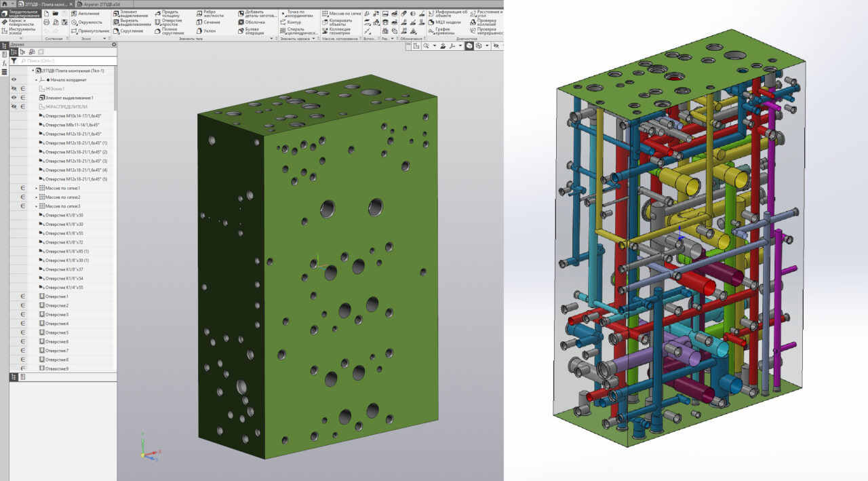Show hidden РАСПРЕДЕЛИТЕЛИ sketch via eye
Viewport: 868px width, 481px height.
pos(14,107)
